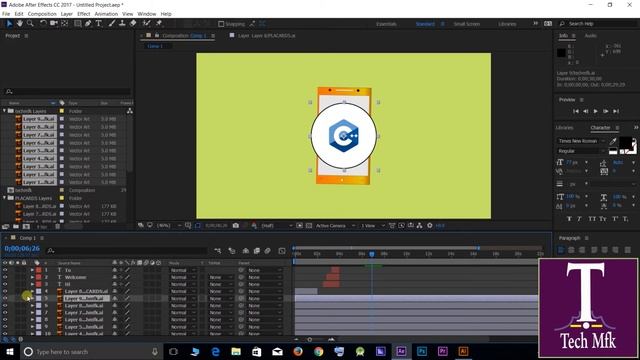Screen dimensions: 640x360
Task: Click the current time indicator on ruler
Action: tap(372, 254)
